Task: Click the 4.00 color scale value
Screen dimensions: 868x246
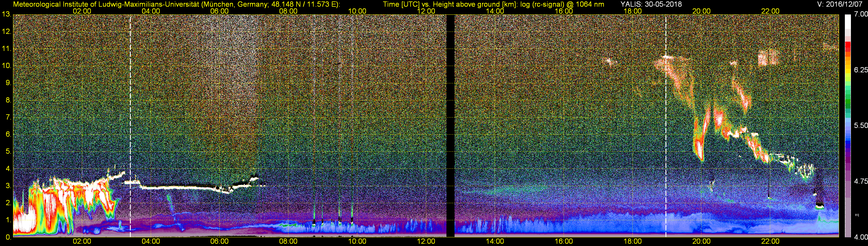Action: point(861,237)
